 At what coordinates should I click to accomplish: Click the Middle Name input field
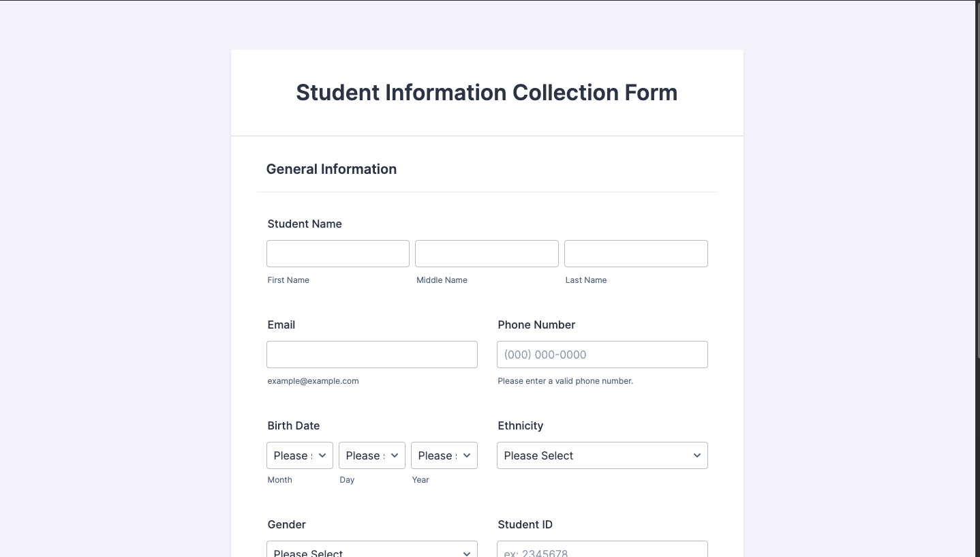(x=487, y=254)
